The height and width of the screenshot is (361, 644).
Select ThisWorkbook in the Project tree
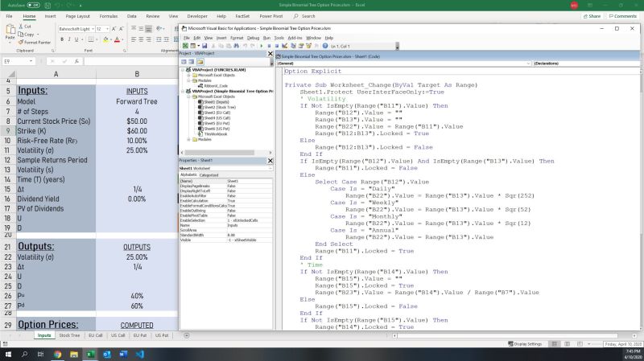(216, 133)
